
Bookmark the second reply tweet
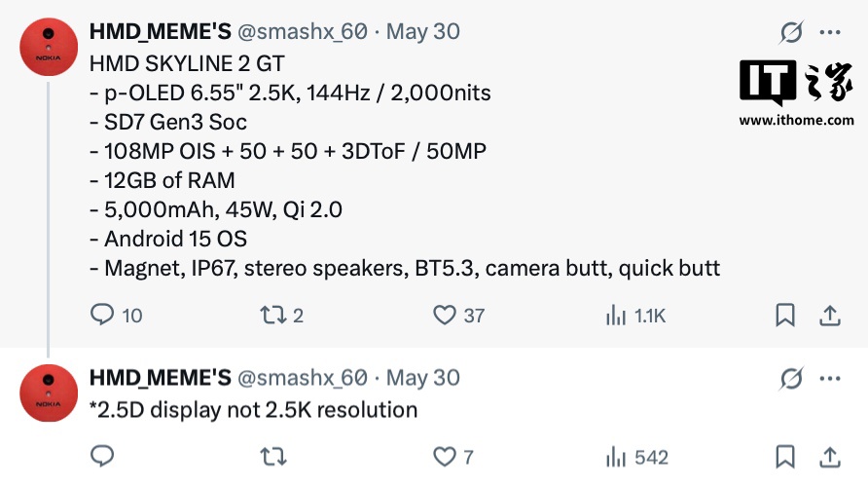785,457
